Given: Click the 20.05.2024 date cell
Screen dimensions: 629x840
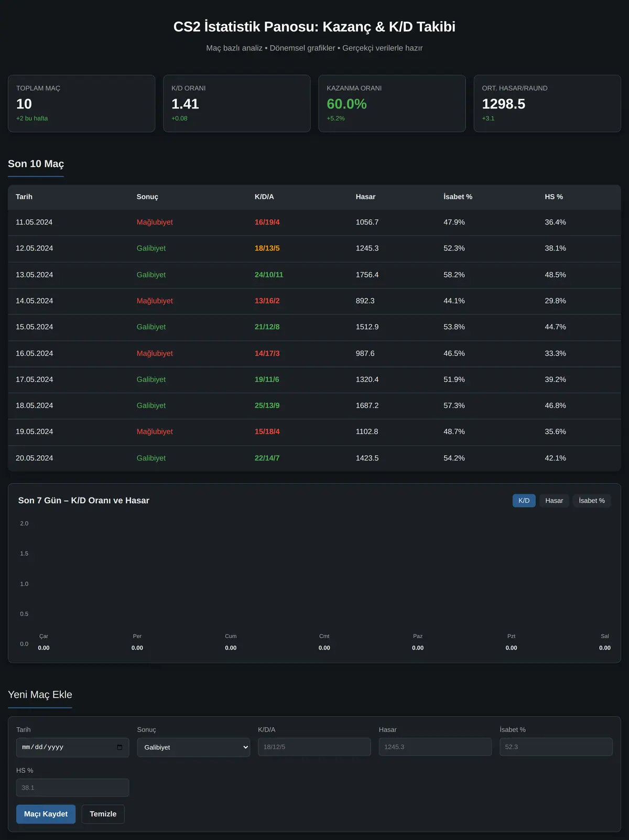Looking at the screenshot, I should (34, 458).
